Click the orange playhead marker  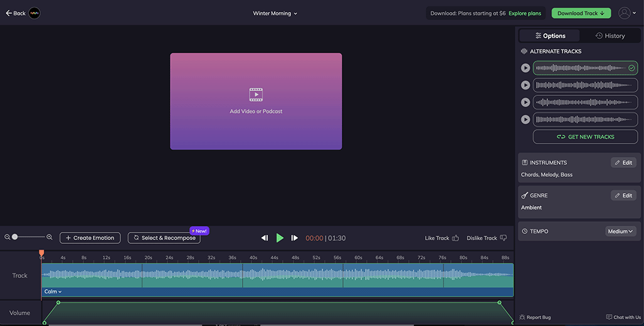tap(41, 253)
